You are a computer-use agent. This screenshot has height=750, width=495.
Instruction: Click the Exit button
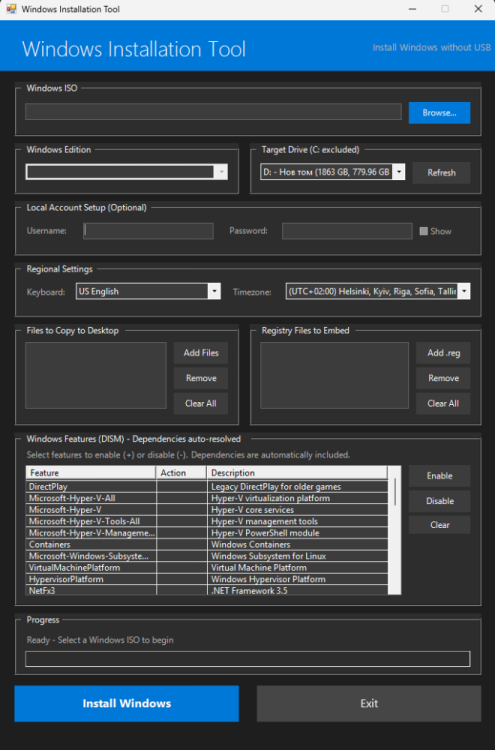(x=369, y=703)
